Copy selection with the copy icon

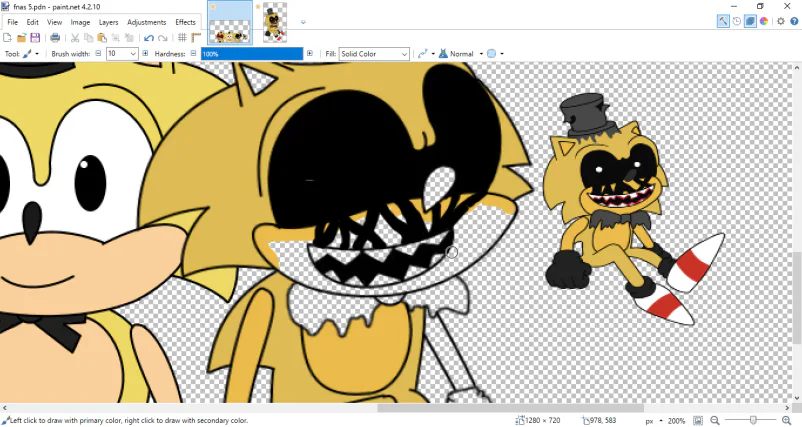pyautogui.click(x=88, y=38)
